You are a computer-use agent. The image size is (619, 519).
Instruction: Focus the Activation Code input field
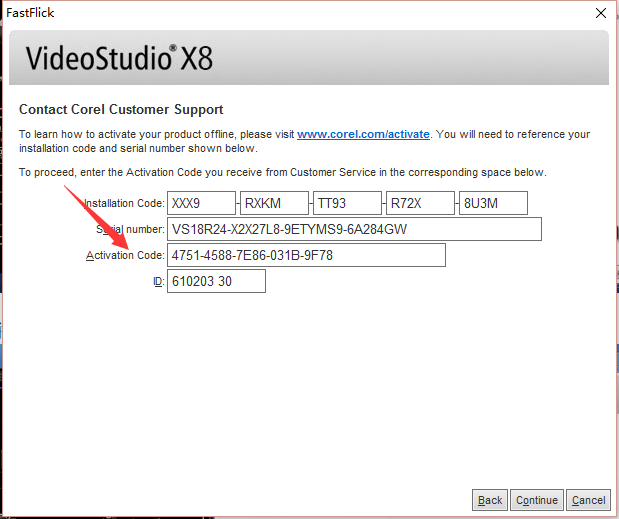[306, 256]
